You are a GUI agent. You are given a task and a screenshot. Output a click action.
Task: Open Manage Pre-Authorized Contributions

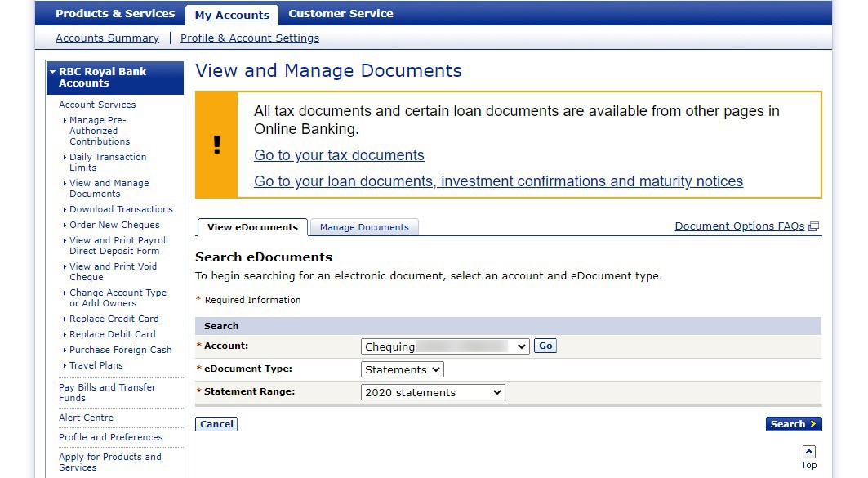tap(100, 131)
